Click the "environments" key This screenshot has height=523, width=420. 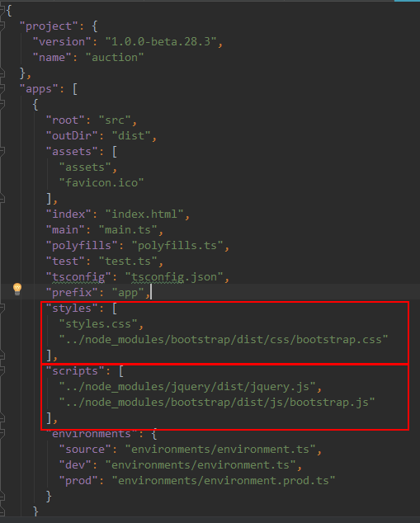(92, 434)
